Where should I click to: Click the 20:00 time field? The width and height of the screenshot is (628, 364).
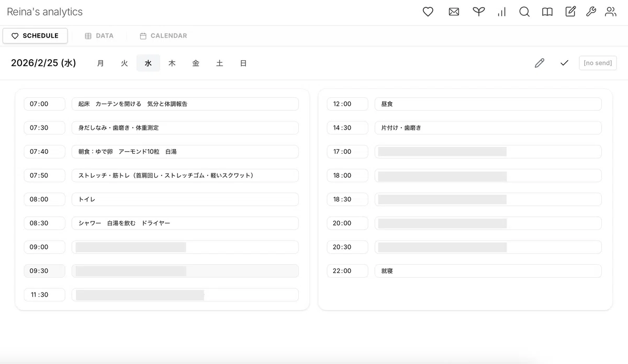(x=347, y=223)
